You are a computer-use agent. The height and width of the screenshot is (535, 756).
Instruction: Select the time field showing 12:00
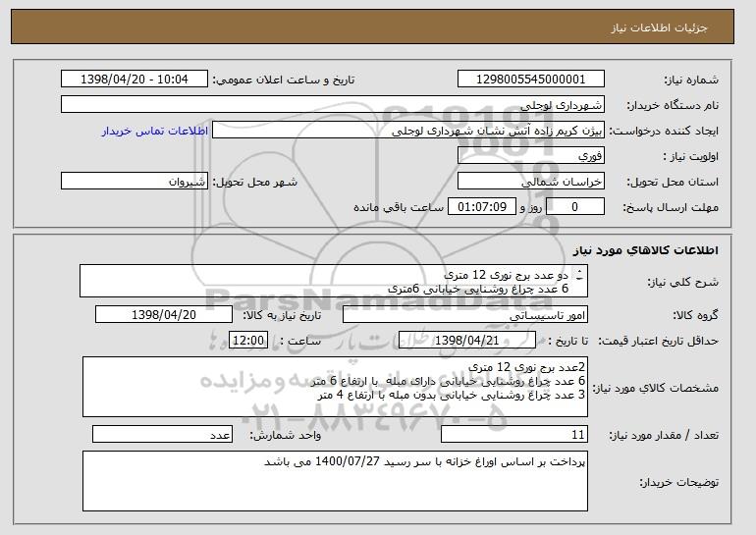(x=248, y=341)
